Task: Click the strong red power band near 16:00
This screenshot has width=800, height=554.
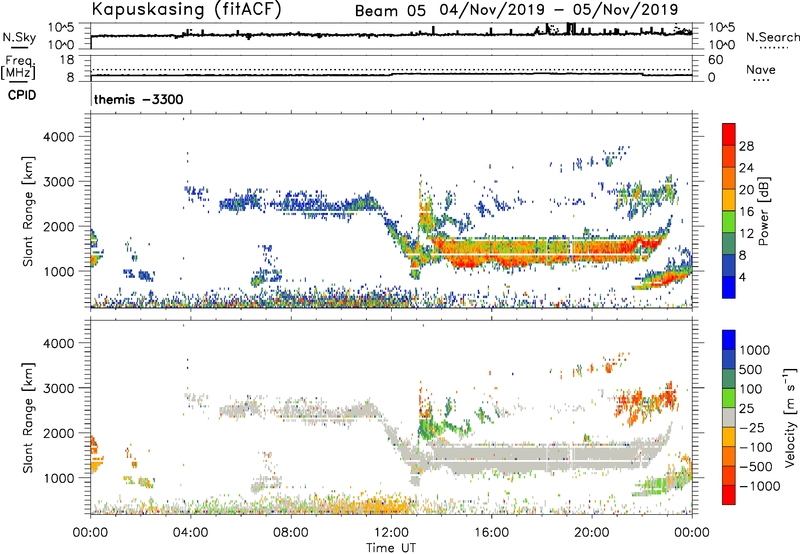Action: click(490, 253)
